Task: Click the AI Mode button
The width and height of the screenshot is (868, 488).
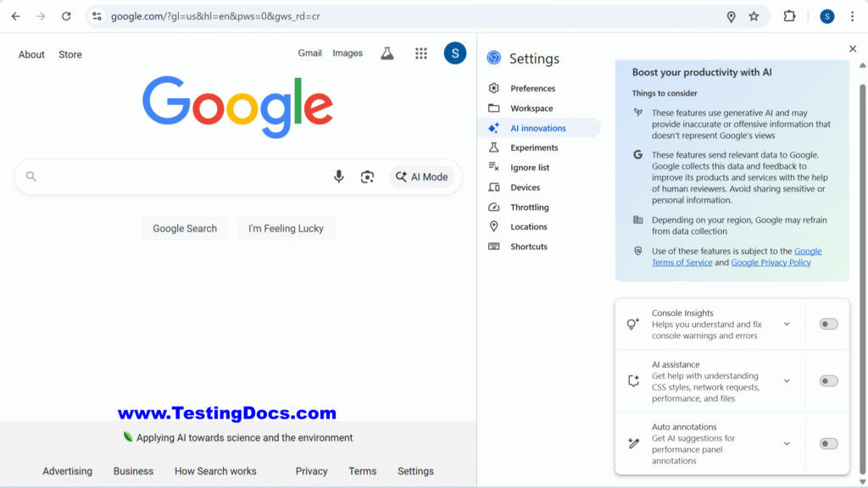Action: tap(422, 177)
